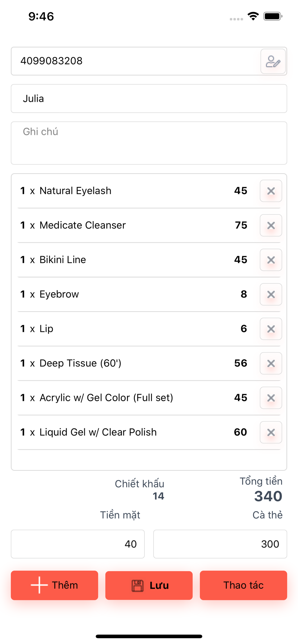Edit the customer name Julia field
298x644 pixels.
(149, 99)
